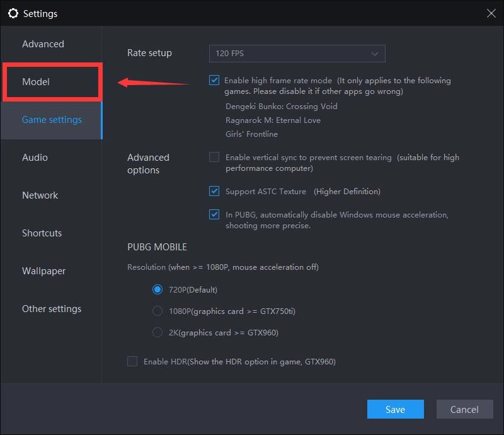Image resolution: width=504 pixels, height=435 pixels.
Task: Toggle PUBG mouse acceleration disable checkbox
Action: 215,214
